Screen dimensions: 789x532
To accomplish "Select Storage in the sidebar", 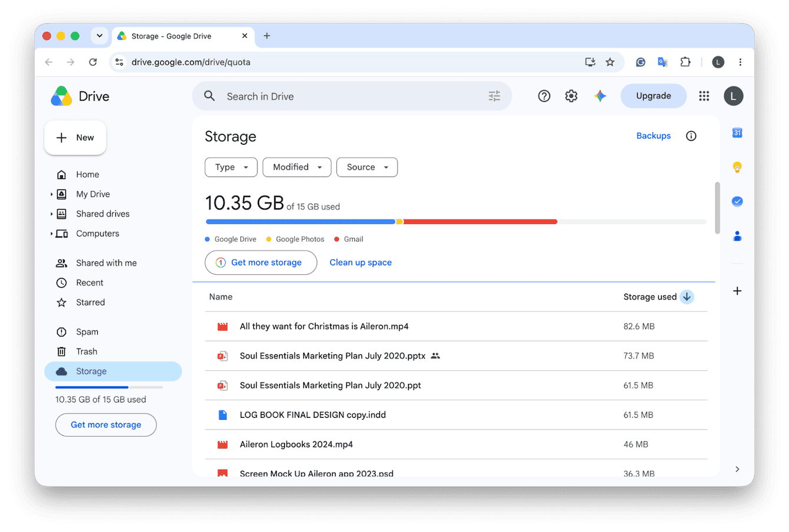I will click(113, 371).
